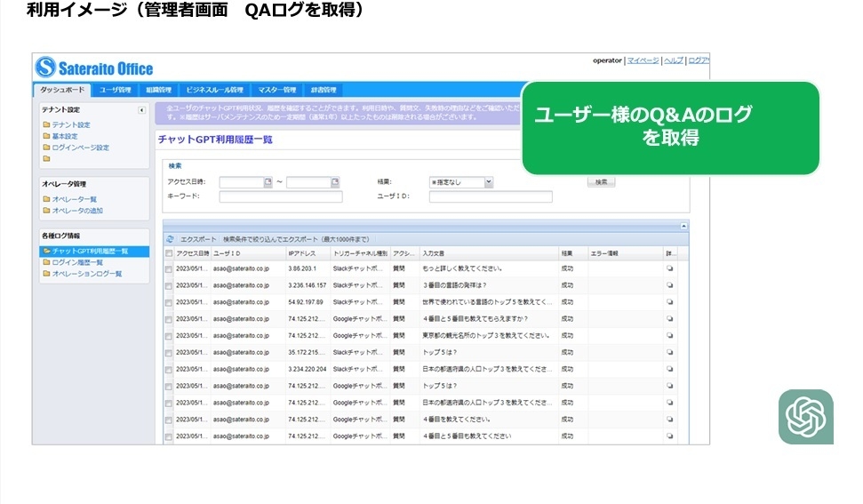Check the checkbox for the 54.92.197.89 row
Viewport: 863px width, 504px height.
click(x=169, y=302)
